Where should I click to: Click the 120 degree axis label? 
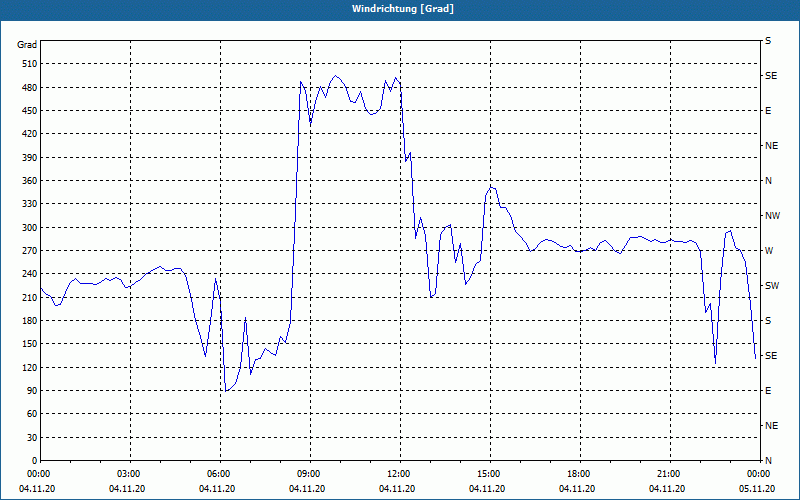coord(30,367)
